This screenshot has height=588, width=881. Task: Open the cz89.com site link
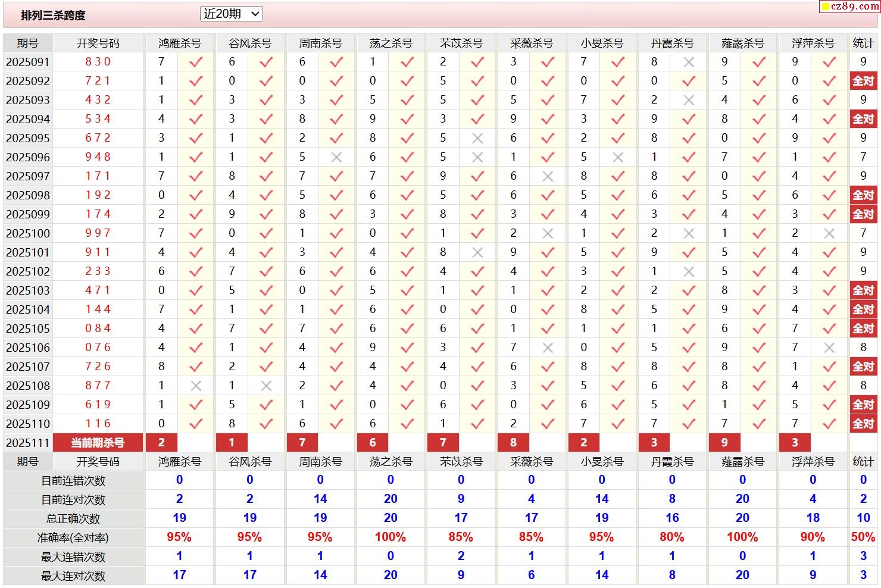point(849,7)
